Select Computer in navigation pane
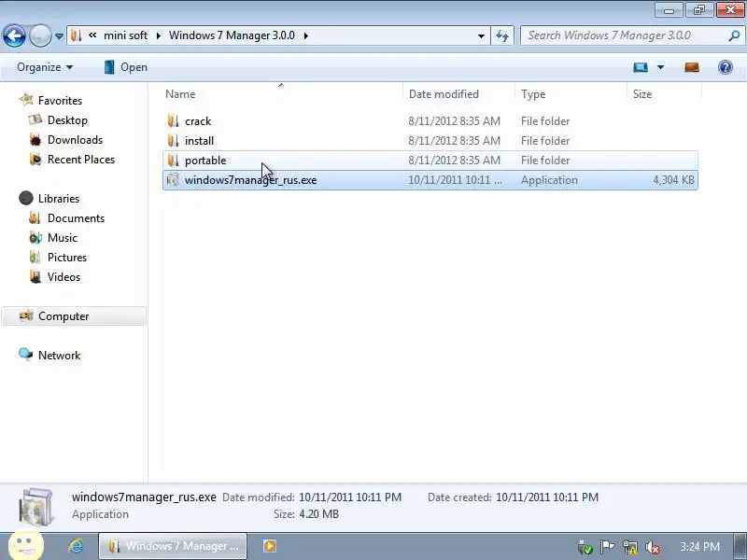This screenshot has height=560, width=747. (x=74, y=316)
